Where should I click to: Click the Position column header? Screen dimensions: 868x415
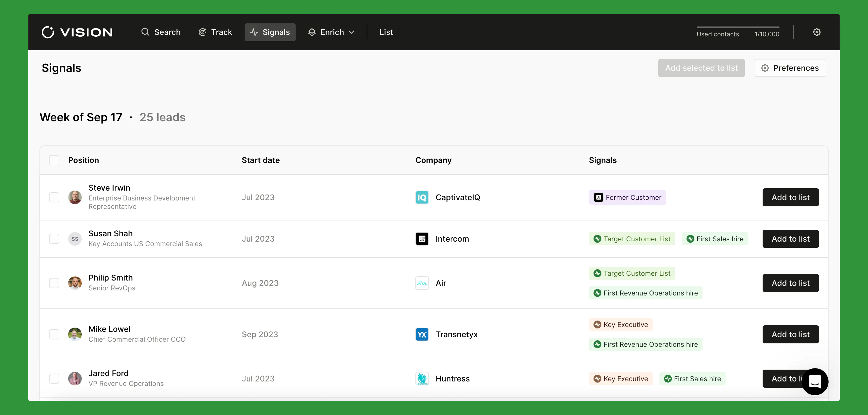tap(84, 160)
